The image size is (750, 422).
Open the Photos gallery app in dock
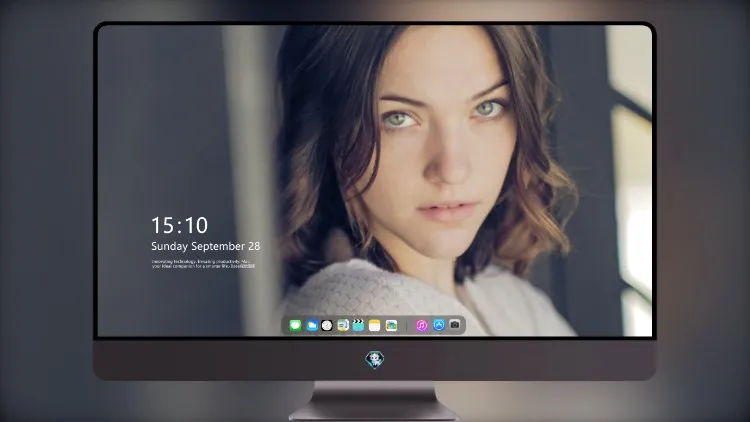point(391,325)
